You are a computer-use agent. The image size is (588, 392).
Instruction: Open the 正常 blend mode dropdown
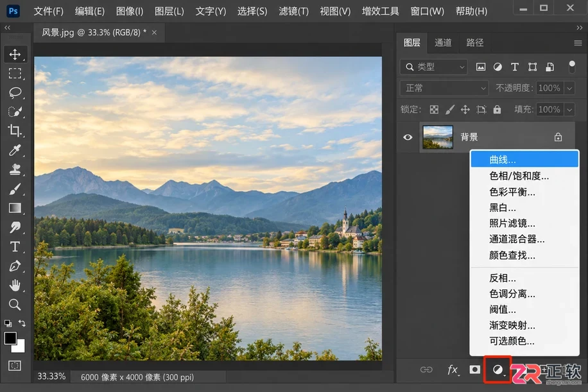[x=444, y=88]
